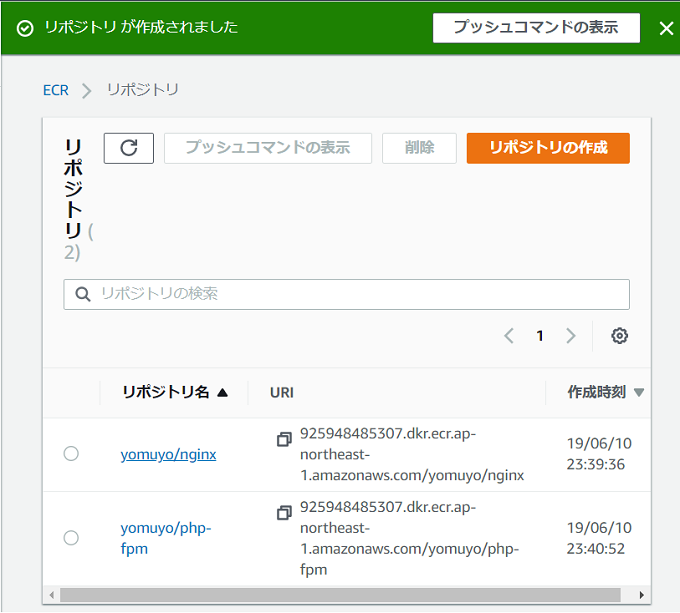Click the リポジトリ (2) heading
Screen dimensions: 680x613
click(78, 200)
